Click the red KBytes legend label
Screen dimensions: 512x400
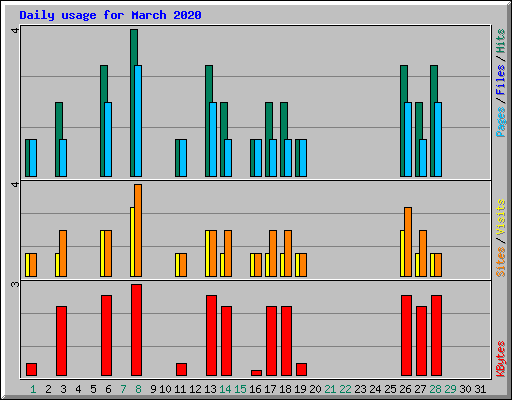pos(500,359)
